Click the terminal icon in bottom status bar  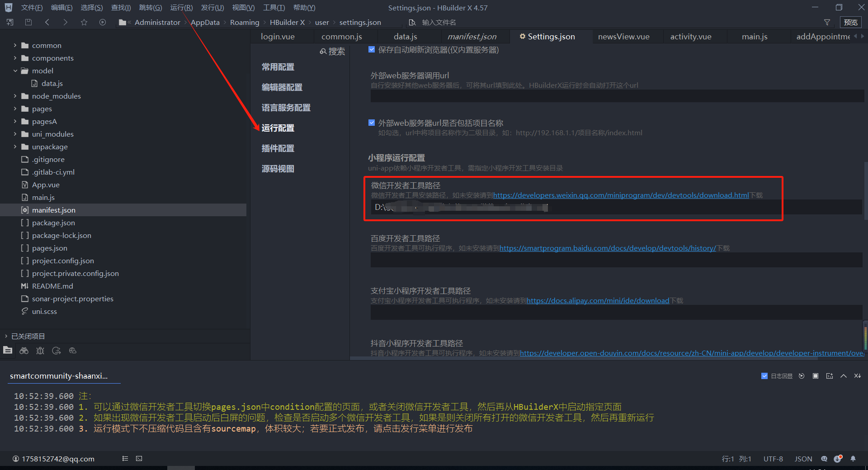139,459
